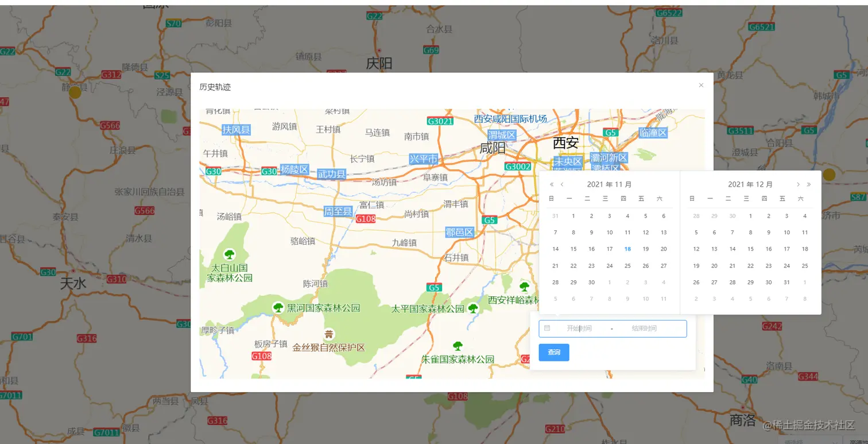Click 兴平市 label on dialog map
Image resolution: width=868 pixels, height=444 pixels.
(x=424, y=159)
